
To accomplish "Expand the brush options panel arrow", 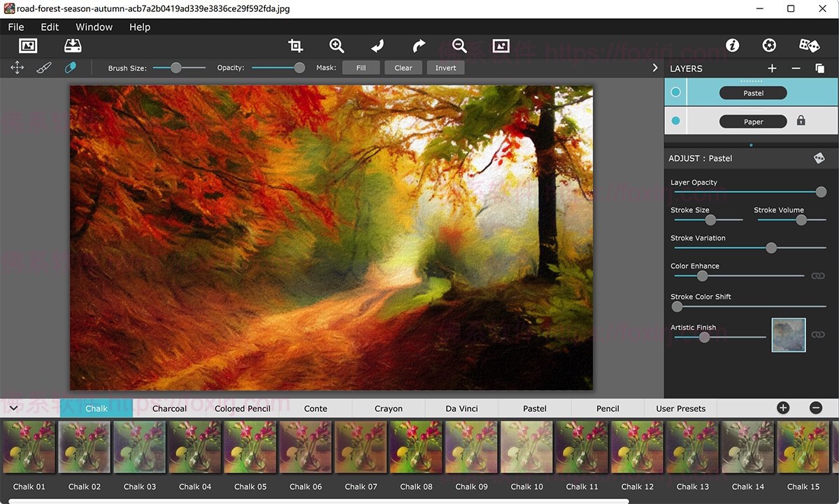I will click(655, 67).
